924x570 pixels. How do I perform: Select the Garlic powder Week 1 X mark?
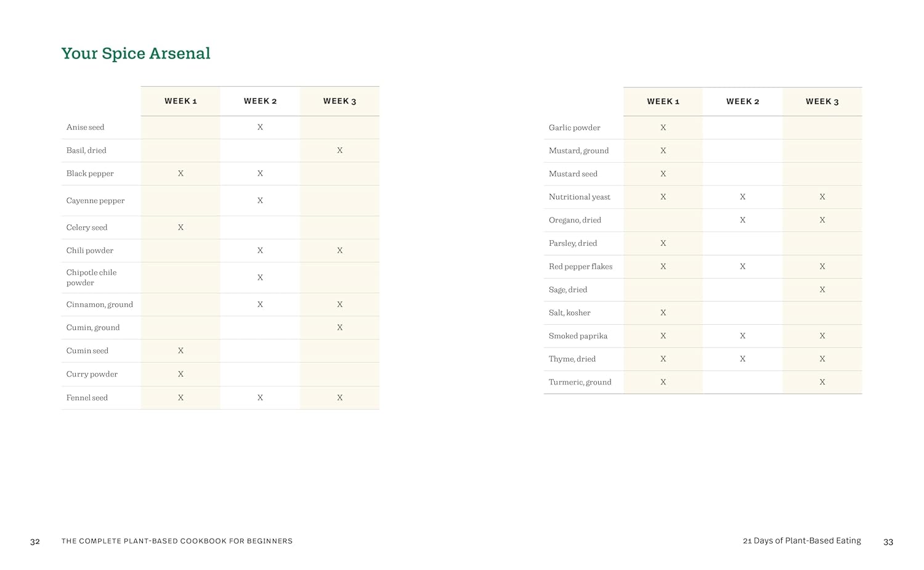[663, 128]
